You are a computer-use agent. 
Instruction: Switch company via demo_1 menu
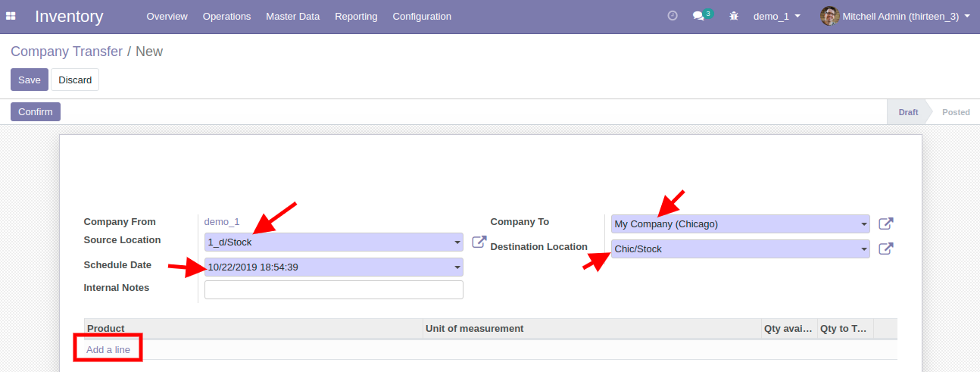click(776, 16)
